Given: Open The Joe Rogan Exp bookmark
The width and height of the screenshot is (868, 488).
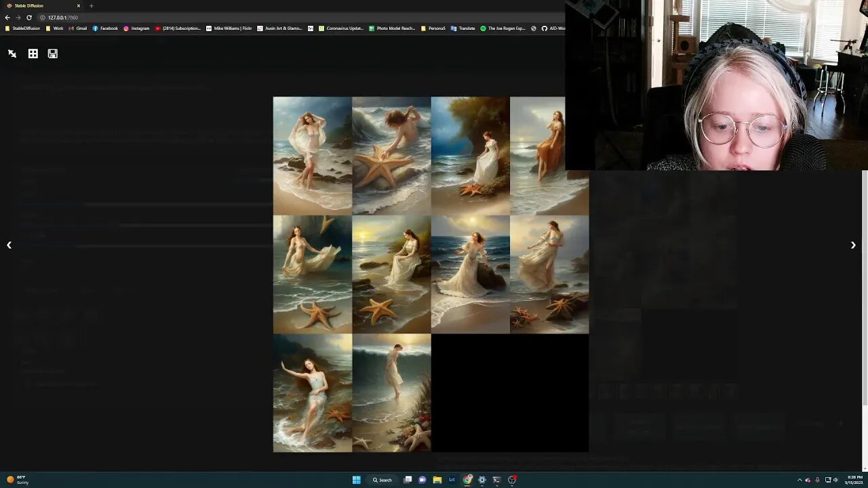Looking at the screenshot, I should 502,28.
